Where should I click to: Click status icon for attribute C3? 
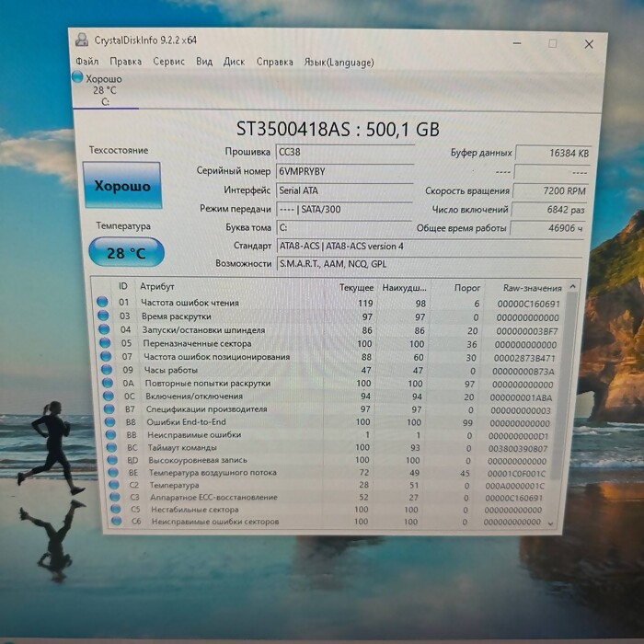point(115,497)
